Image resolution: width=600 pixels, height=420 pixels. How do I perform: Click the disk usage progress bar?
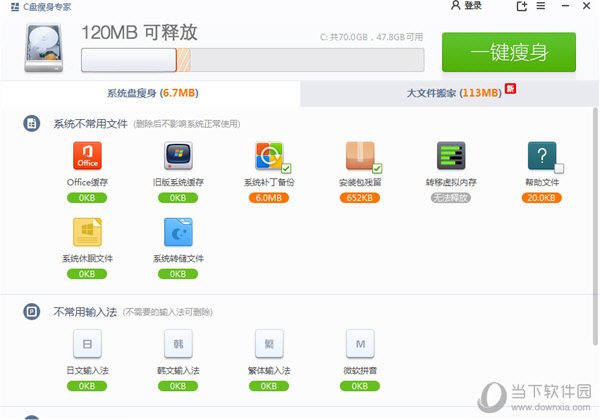click(x=253, y=60)
